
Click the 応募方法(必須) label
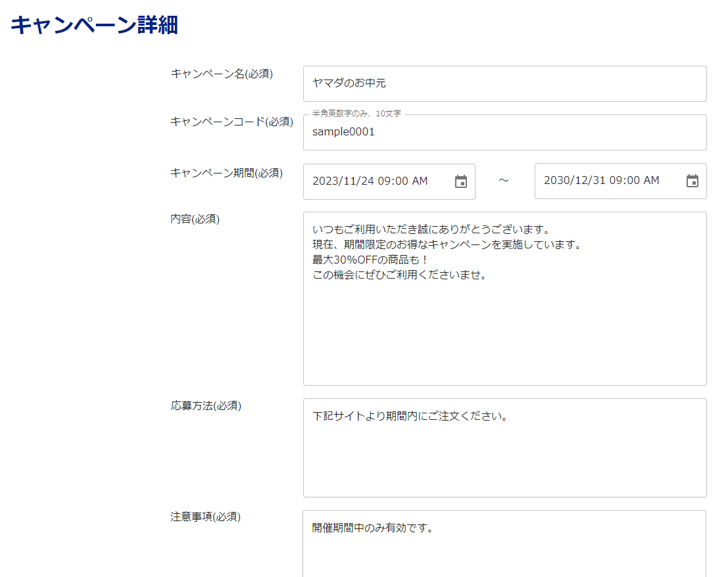tap(206, 405)
